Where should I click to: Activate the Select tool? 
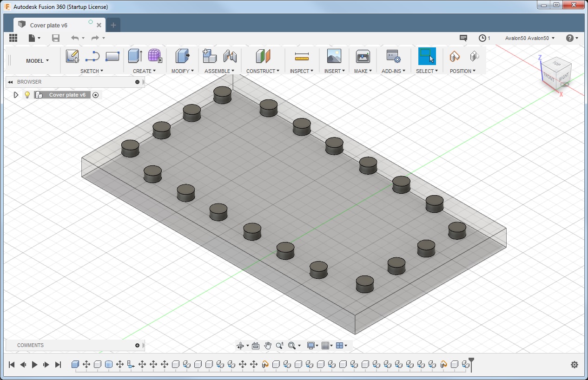tap(427, 56)
